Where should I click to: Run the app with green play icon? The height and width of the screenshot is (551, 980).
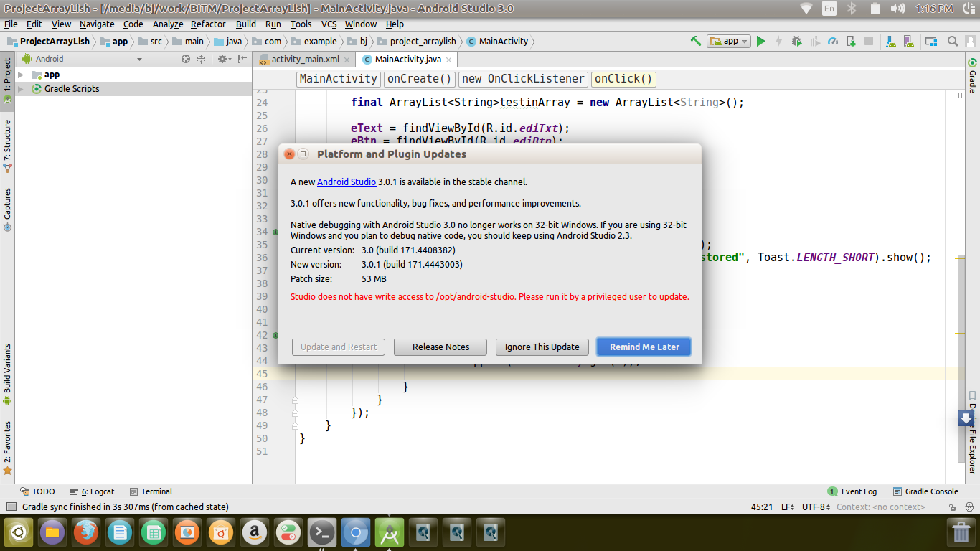761,41
